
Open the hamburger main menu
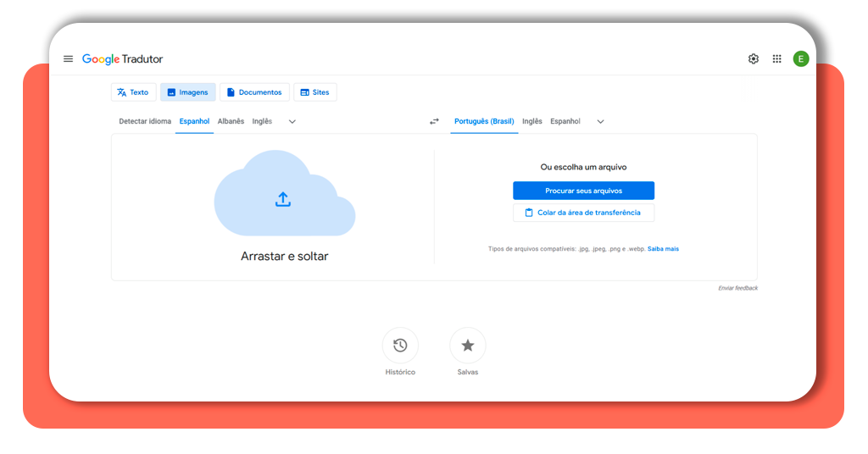[68, 58]
